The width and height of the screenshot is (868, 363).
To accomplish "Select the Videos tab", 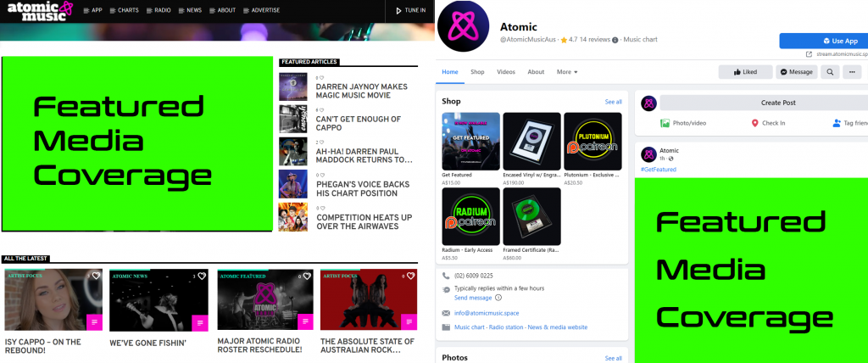I will 506,72.
